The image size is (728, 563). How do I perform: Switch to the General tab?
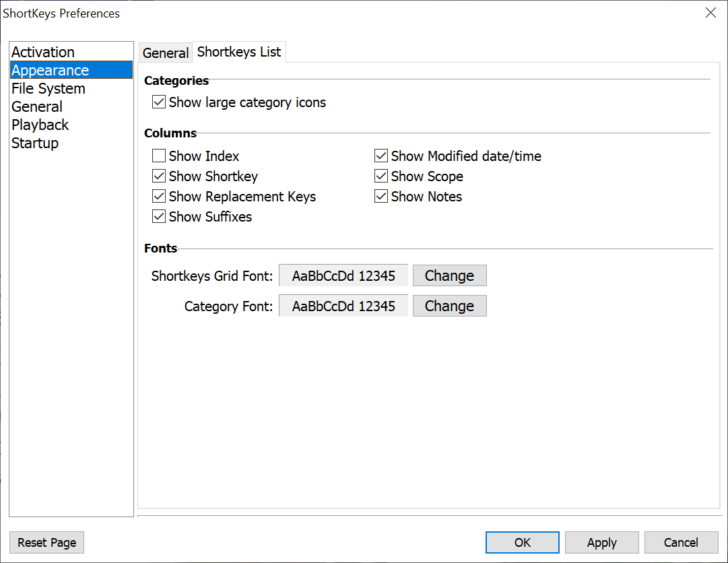pos(166,53)
